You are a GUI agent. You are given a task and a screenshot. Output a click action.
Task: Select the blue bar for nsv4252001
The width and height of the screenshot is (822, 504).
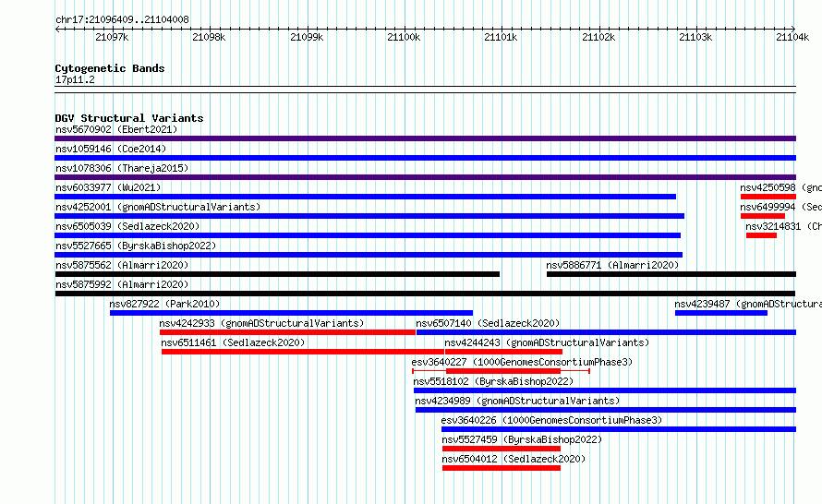(x=369, y=216)
